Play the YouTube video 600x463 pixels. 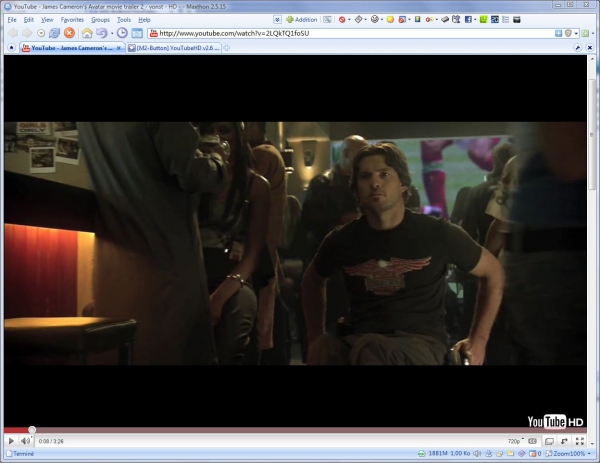pos(11,441)
